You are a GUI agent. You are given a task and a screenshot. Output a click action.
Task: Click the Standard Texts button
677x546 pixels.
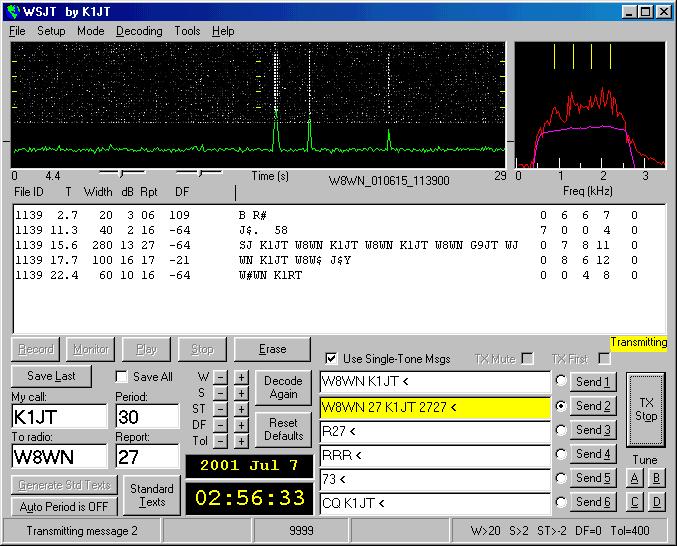point(152,496)
